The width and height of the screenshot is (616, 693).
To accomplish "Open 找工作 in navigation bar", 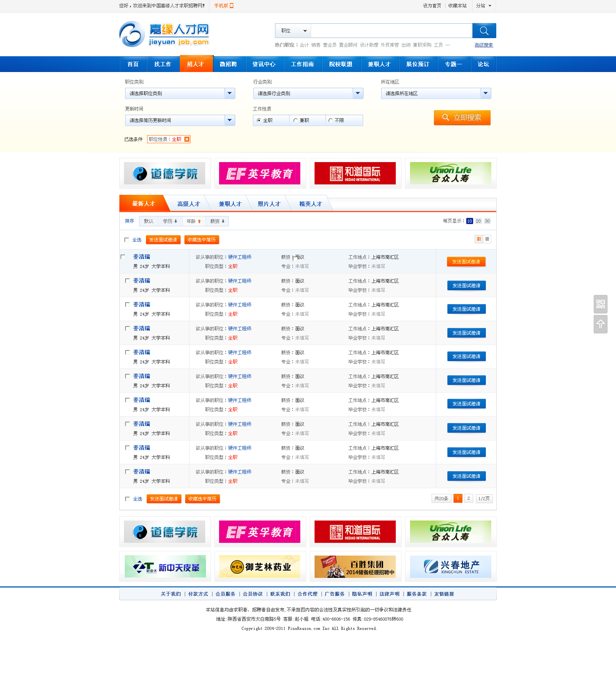I will (x=162, y=64).
